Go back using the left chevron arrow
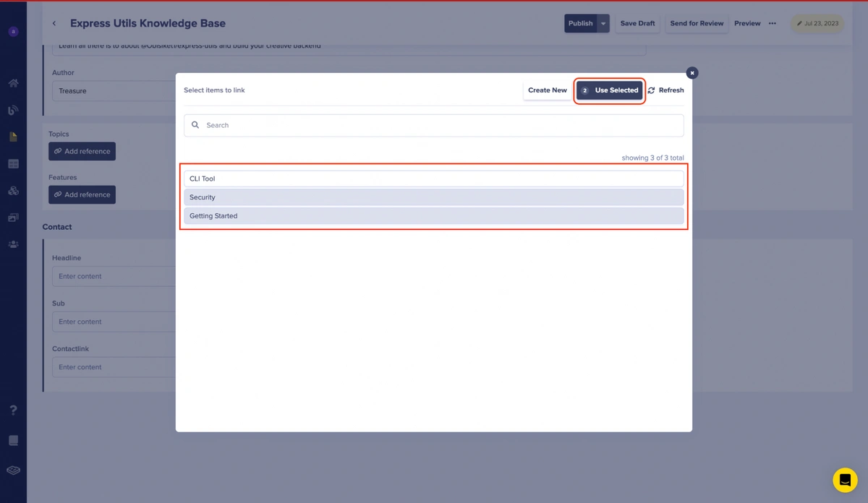 [x=54, y=24]
